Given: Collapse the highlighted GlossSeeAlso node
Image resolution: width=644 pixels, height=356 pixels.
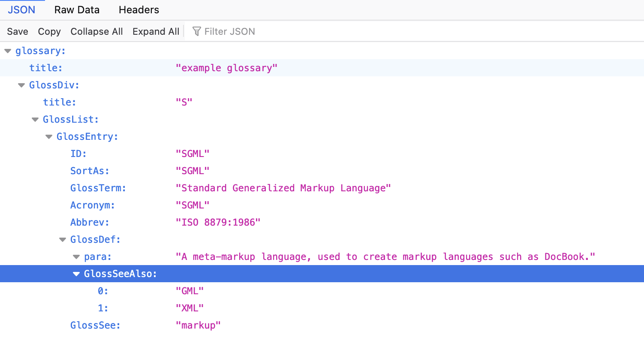Looking at the screenshot, I should click(x=76, y=273).
